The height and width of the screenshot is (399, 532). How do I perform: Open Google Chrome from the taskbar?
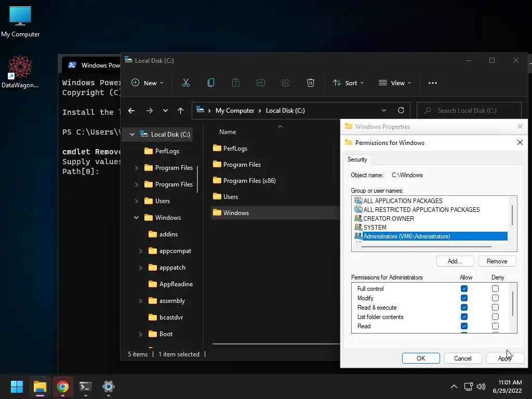62,387
